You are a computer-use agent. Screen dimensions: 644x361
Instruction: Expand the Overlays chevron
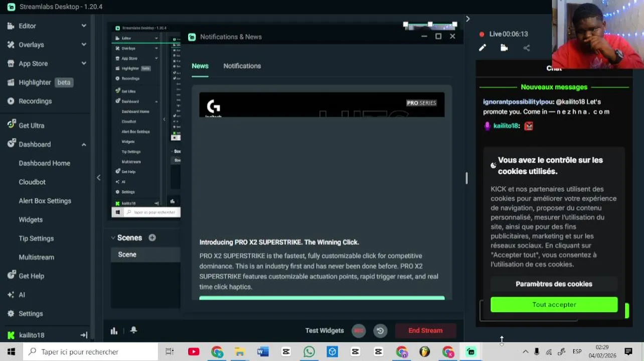pos(84,45)
